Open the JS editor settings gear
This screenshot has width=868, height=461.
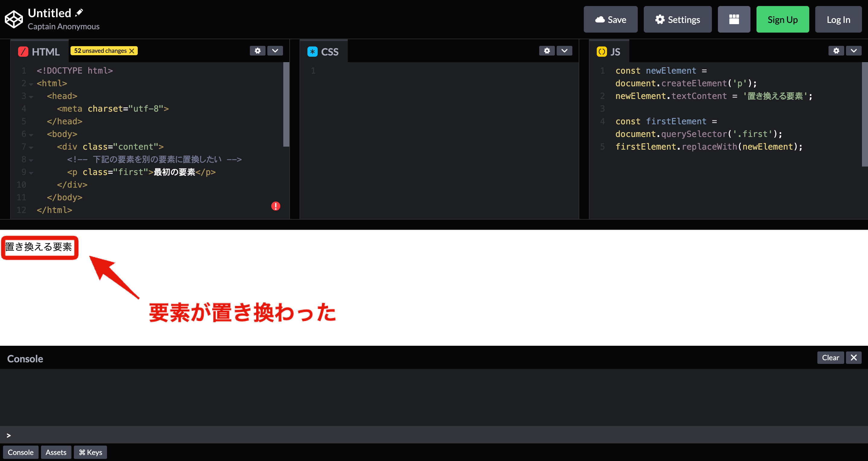pos(836,51)
